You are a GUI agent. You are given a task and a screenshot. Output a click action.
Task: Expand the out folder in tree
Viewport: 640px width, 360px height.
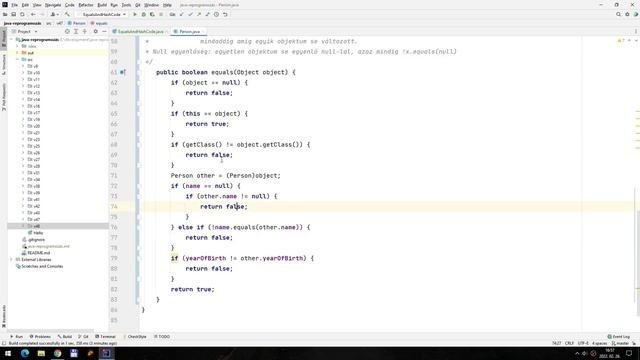tap(18, 53)
